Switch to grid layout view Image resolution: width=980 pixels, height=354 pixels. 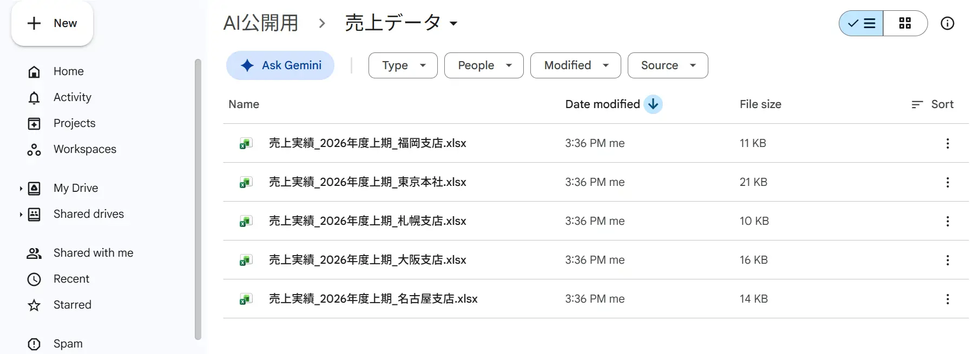click(x=905, y=23)
